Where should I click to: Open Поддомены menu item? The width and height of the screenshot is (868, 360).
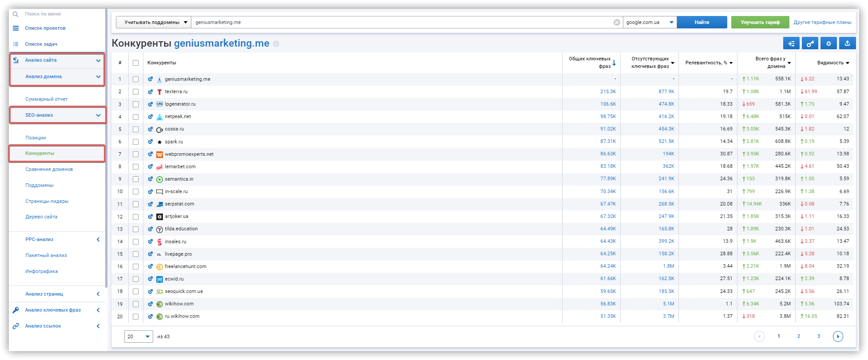pyautogui.click(x=40, y=185)
